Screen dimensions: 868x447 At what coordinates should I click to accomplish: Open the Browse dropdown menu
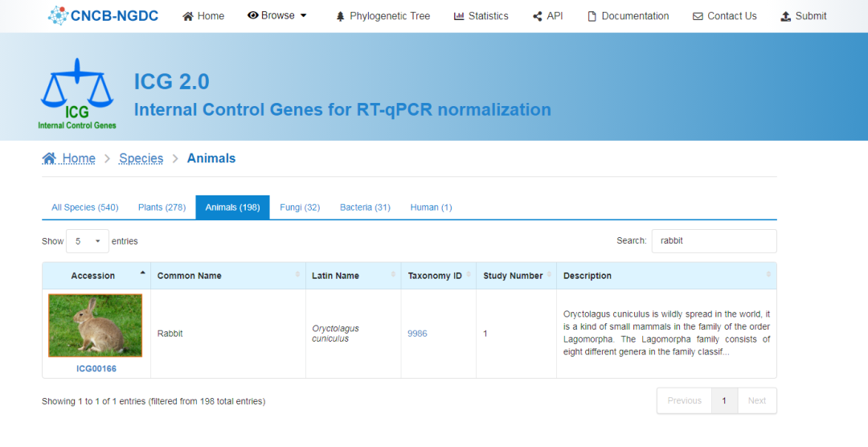point(277,15)
